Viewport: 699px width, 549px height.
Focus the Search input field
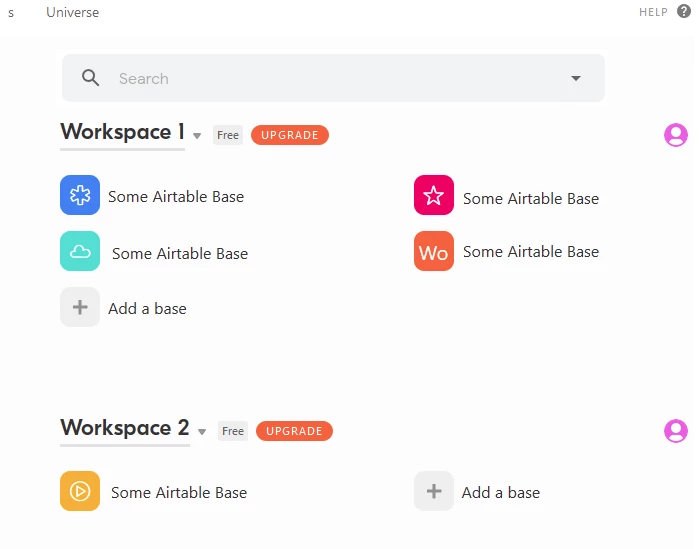coord(333,78)
